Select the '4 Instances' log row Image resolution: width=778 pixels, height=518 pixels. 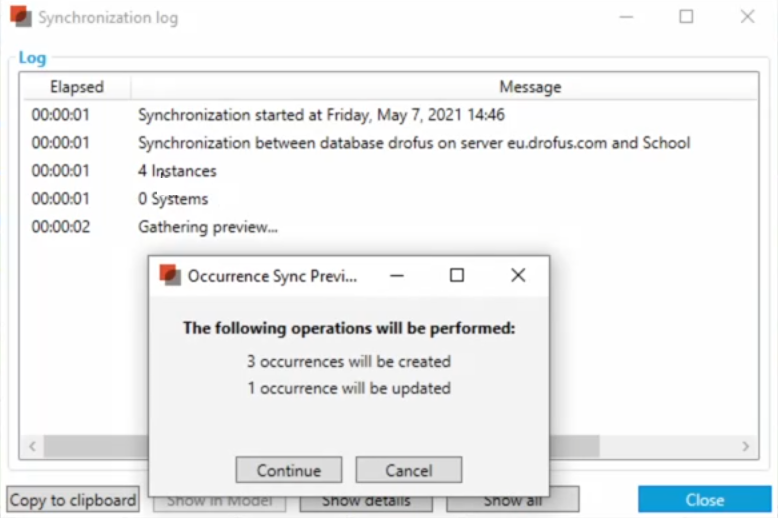tap(177, 171)
